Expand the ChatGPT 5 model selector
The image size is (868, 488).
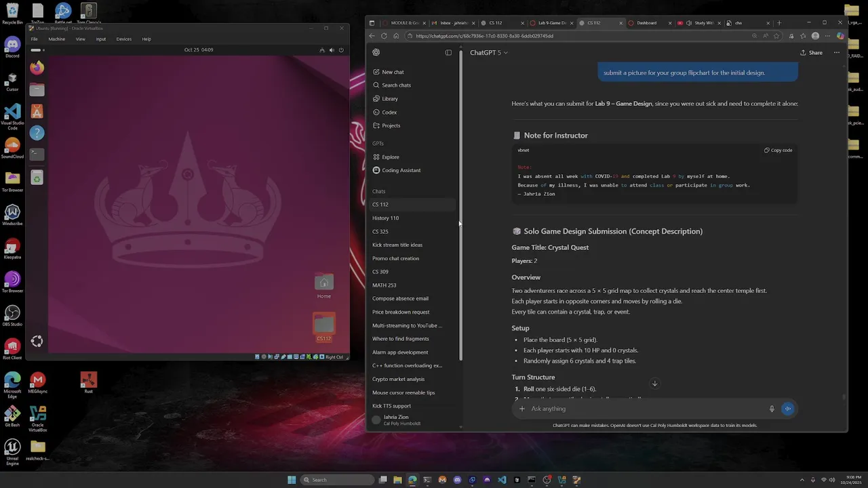489,52
